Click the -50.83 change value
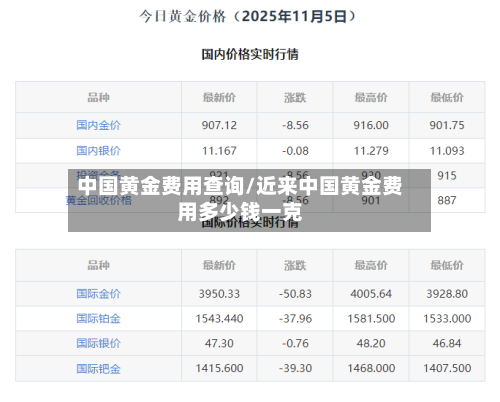This screenshot has height=402, width=500. 295,294
